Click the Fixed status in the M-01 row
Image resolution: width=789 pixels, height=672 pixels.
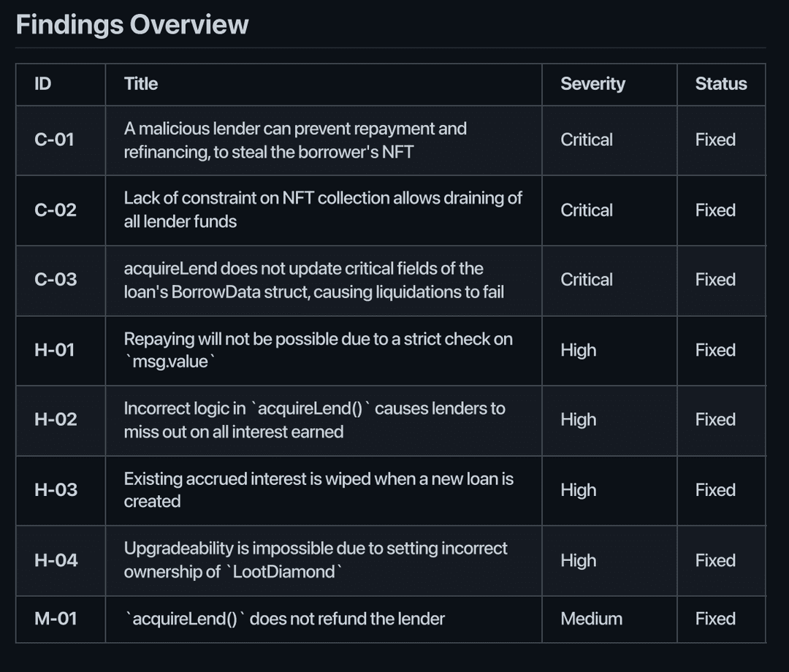(715, 619)
